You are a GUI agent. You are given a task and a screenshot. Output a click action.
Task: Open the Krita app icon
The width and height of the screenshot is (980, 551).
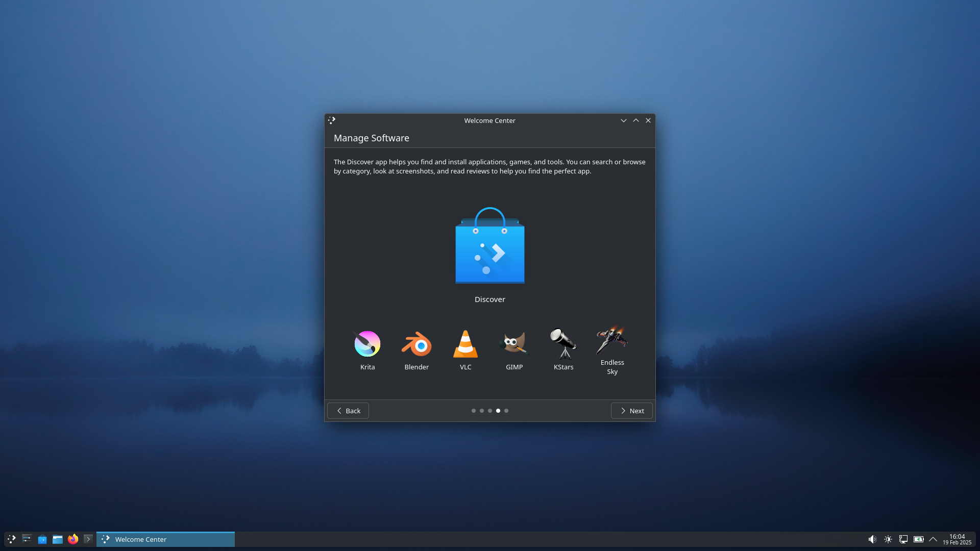tap(367, 343)
